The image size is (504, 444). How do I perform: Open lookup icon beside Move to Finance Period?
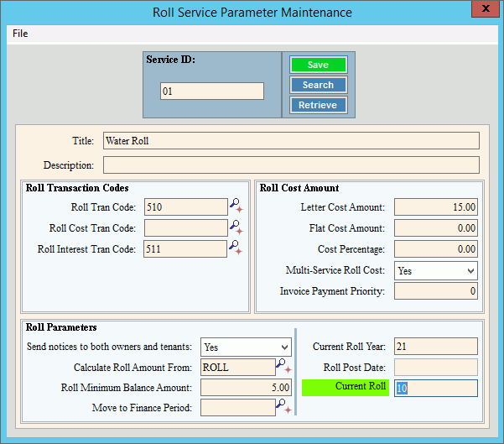click(x=283, y=406)
